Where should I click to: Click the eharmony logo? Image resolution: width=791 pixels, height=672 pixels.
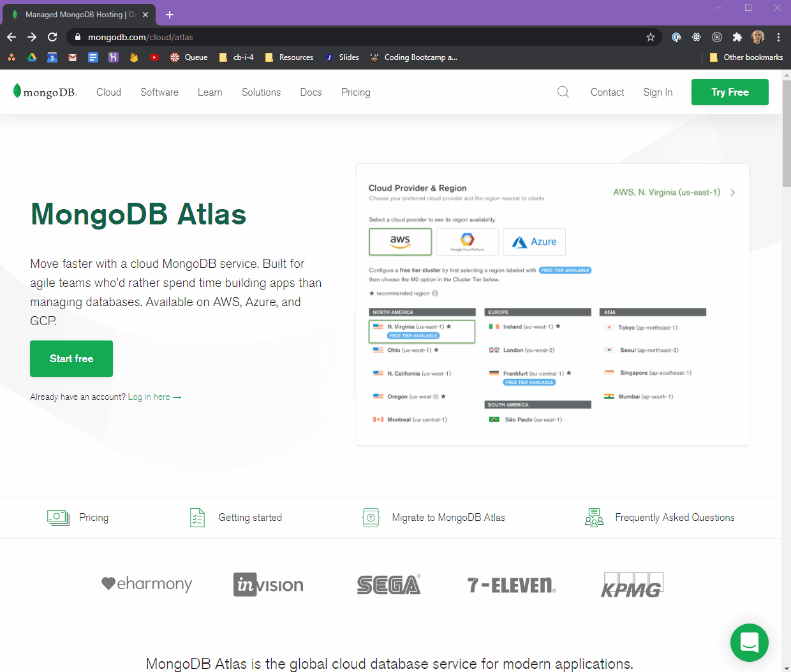(147, 584)
